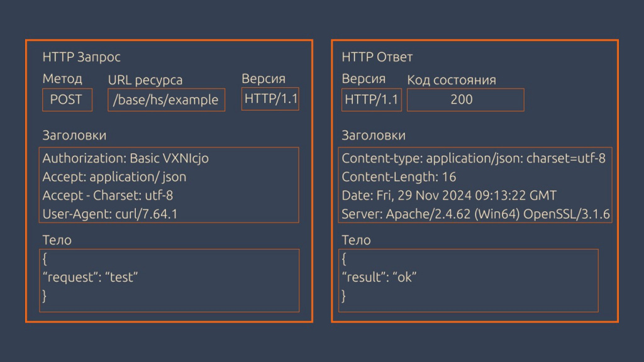Click the Метод label
Image resolution: width=644 pixels, height=362 pixels.
[x=62, y=79]
